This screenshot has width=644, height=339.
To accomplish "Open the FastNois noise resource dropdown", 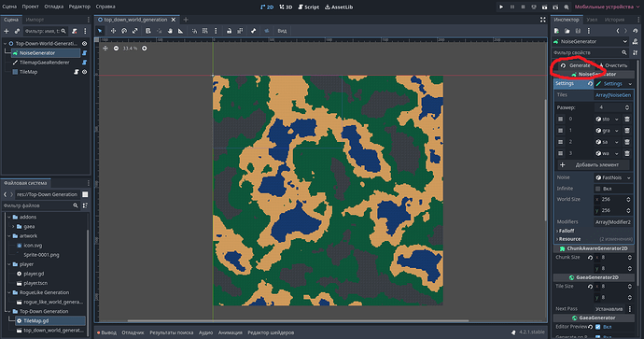I will point(613,177).
